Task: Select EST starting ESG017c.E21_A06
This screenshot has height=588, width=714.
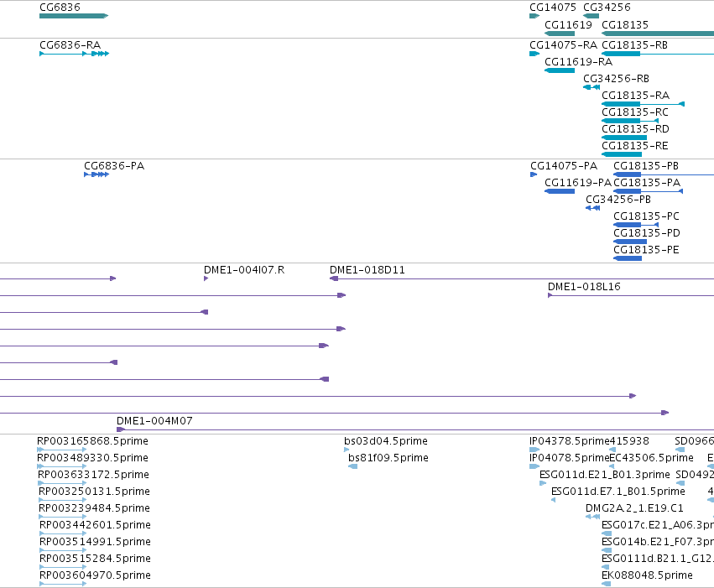Action: tap(658, 525)
